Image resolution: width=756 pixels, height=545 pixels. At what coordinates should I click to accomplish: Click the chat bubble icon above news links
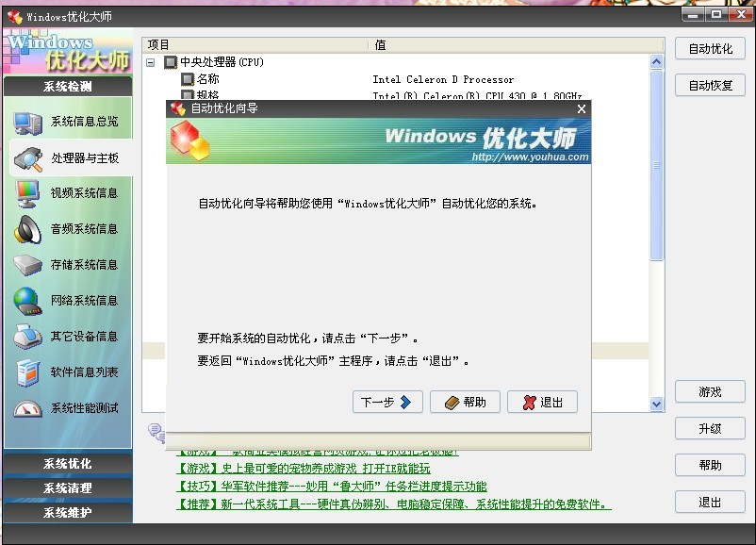[x=156, y=433]
